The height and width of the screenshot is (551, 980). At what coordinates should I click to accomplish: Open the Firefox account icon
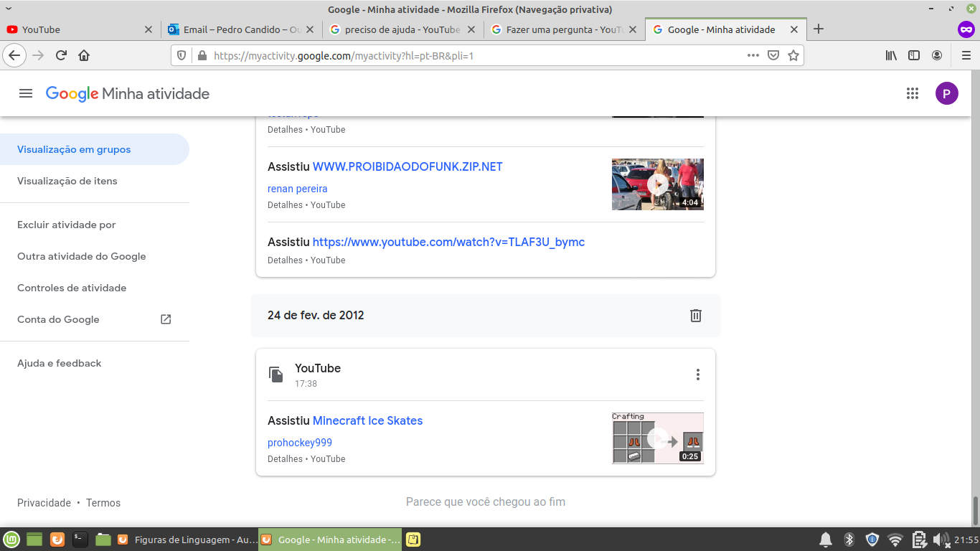(x=937, y=55)
